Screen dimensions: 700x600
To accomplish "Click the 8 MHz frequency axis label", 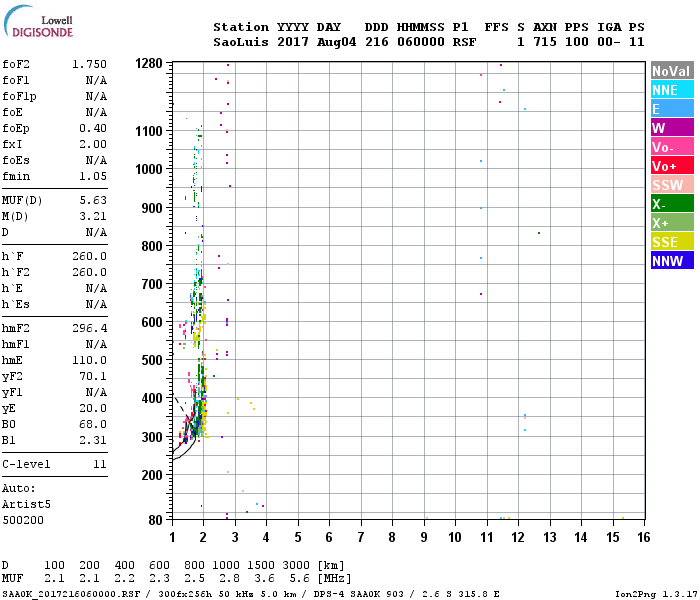I will coord(392,537).
